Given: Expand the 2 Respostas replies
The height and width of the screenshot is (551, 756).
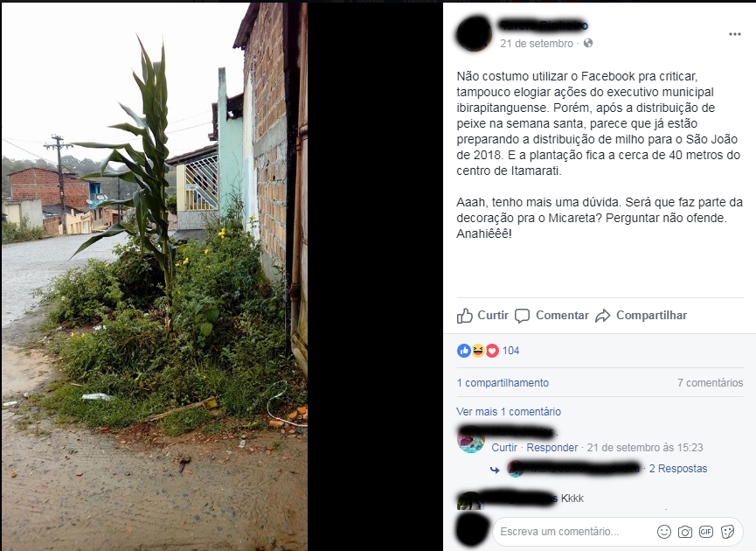Looking at the screenshot, I should [x=678, y=469].
